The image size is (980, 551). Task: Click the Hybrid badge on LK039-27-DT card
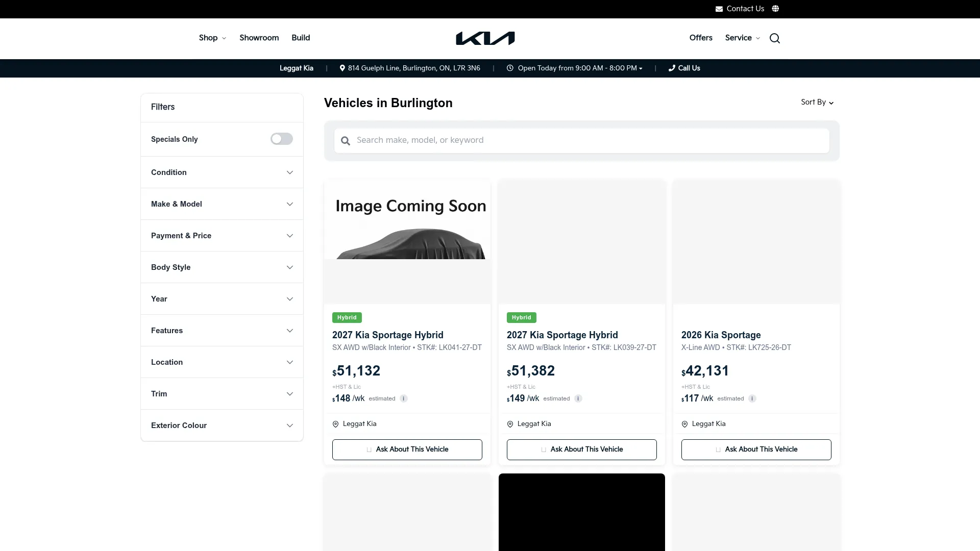point(522,317)
